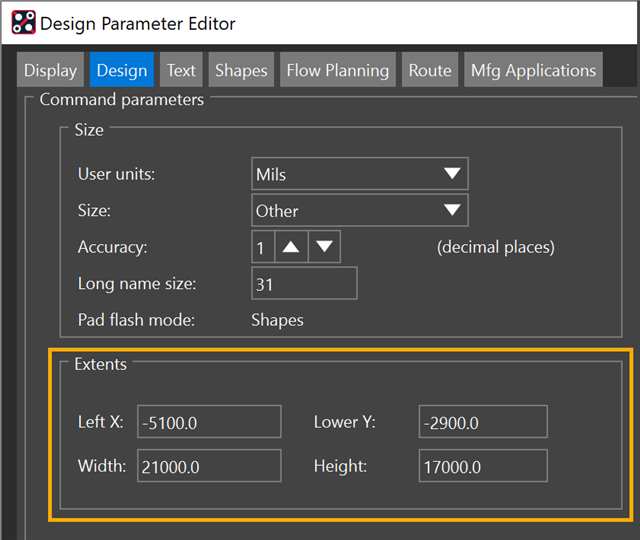This screenshot has width=640, height=540.
Task: Click the Size dropdown arrow
Action: tap(452, 211)
